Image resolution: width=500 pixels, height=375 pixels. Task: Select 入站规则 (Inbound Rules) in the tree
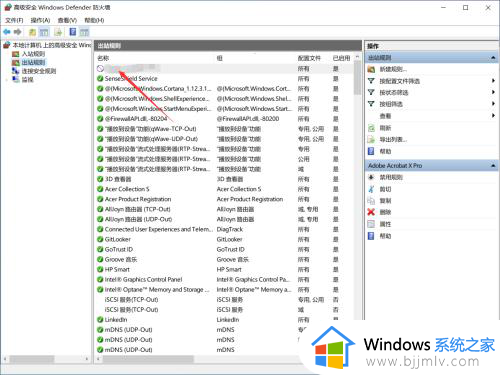point(33,54)
